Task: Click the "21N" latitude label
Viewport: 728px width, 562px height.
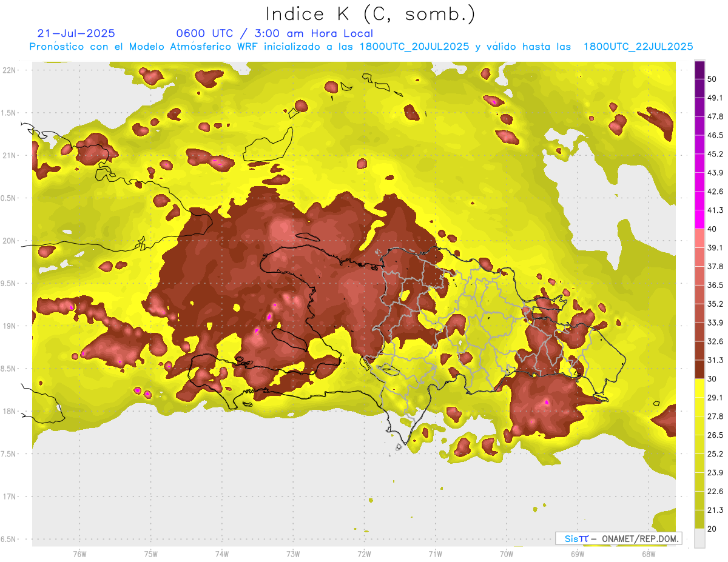Action: coord(10,155)
